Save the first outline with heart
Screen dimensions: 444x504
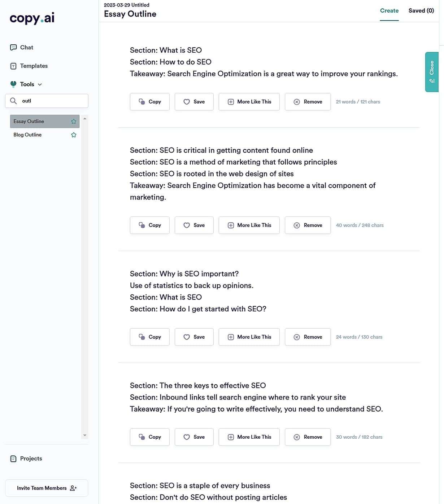tap(194, 102)
